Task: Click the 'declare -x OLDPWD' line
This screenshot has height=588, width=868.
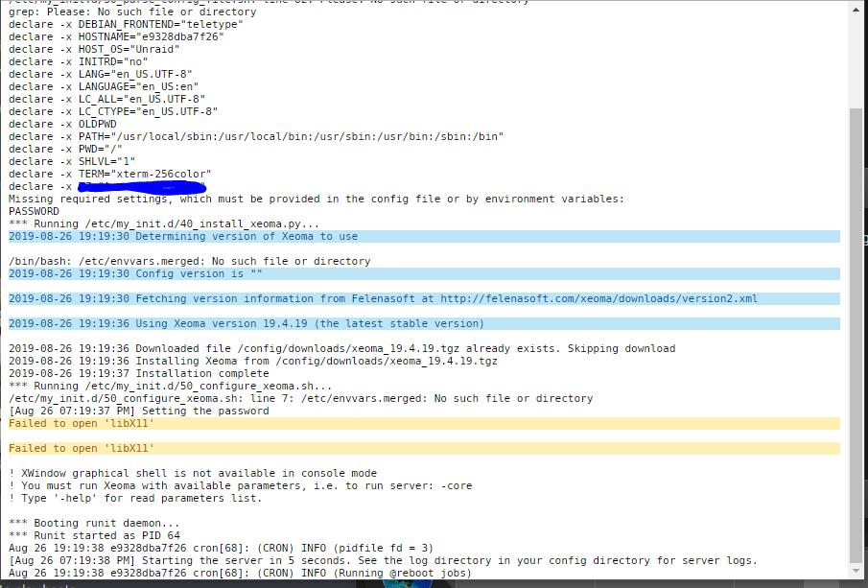Action: click(x=62, y=124)
